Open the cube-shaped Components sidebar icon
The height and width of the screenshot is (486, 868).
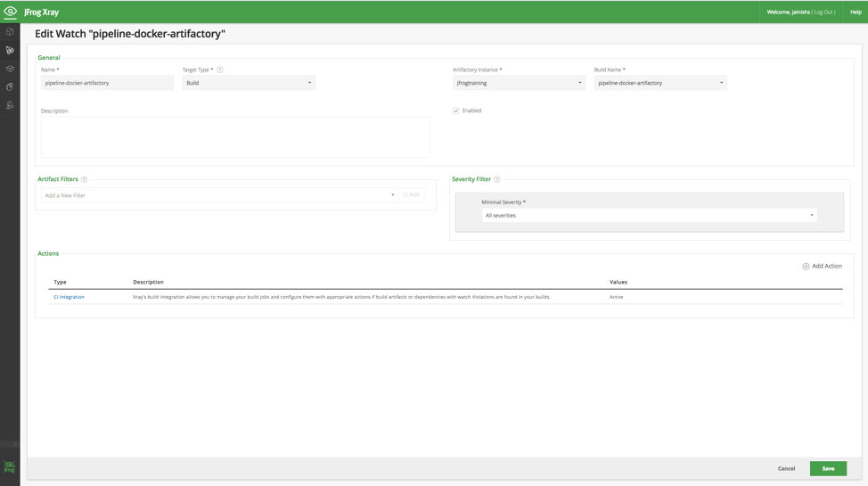click(x=10, y=69)
